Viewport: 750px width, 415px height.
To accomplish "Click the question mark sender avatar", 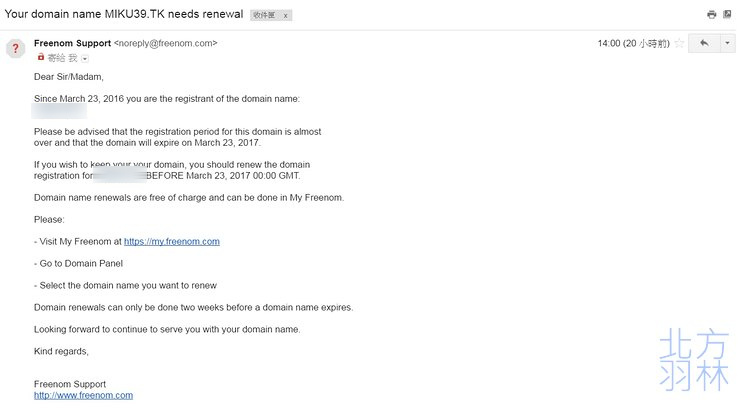I will tap(16, 48).
